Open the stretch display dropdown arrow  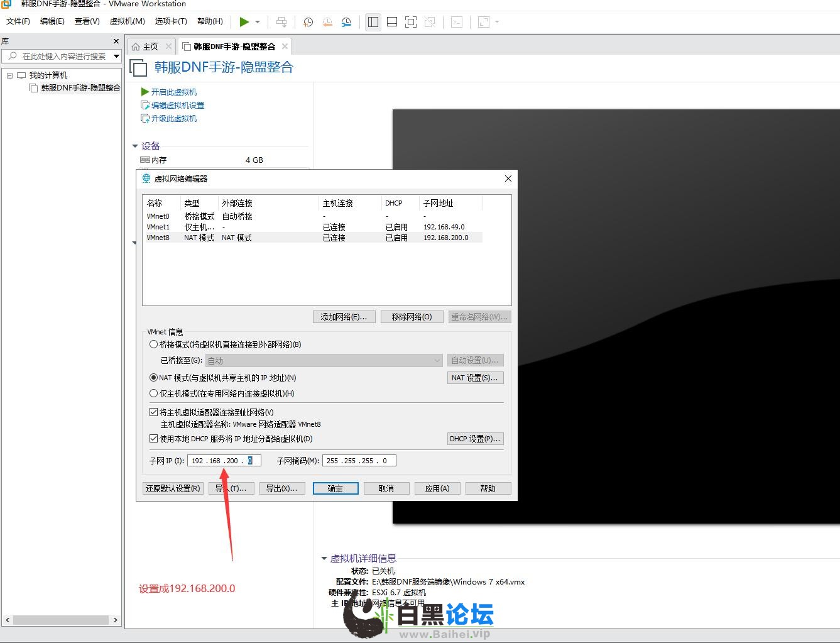(x=497, y=22)
